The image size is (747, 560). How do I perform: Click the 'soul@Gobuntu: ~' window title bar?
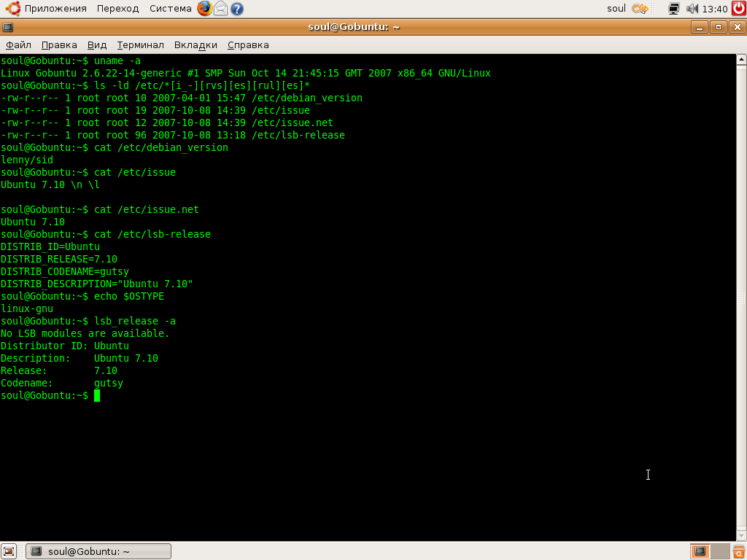tap(354, 27)
